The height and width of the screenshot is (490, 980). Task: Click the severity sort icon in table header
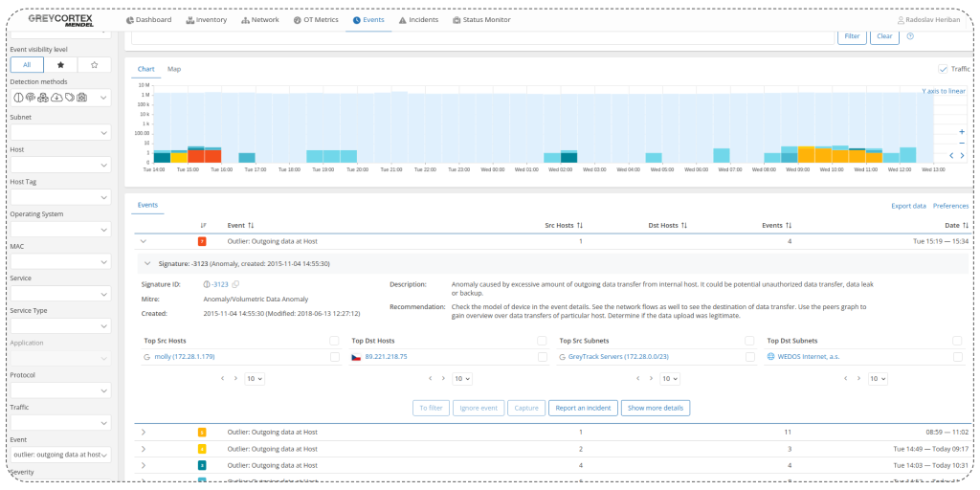(203, 225)
